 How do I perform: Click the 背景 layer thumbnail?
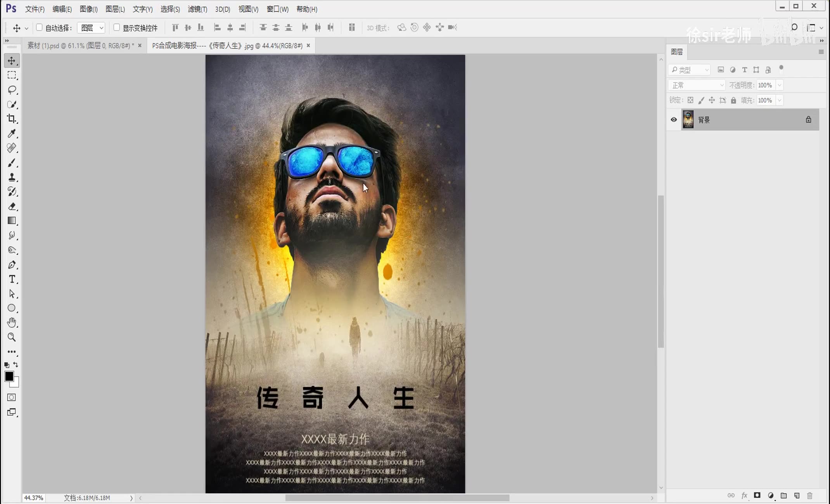(x=688, y=119)
